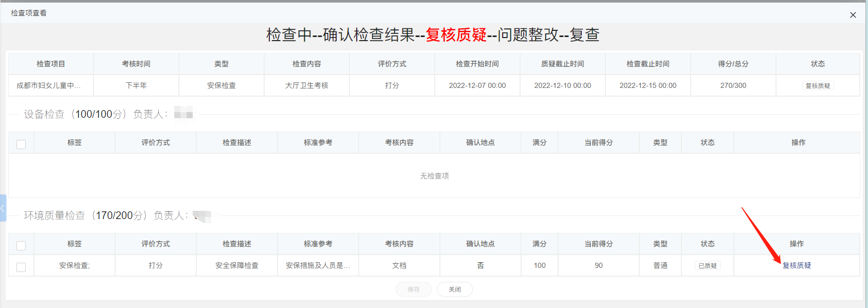Click the 90 current-score cell
Screen dimensions: 868x308
tap(599, 265)
